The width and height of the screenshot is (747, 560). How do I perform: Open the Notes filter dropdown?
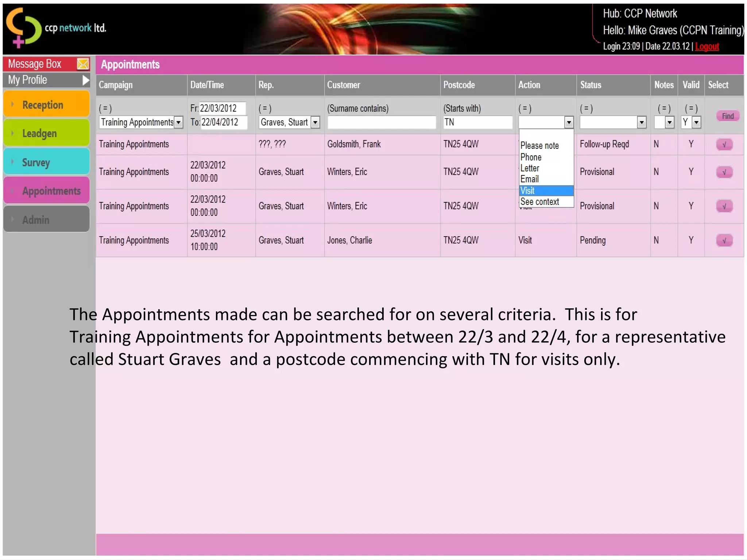(x=669, y=122)
